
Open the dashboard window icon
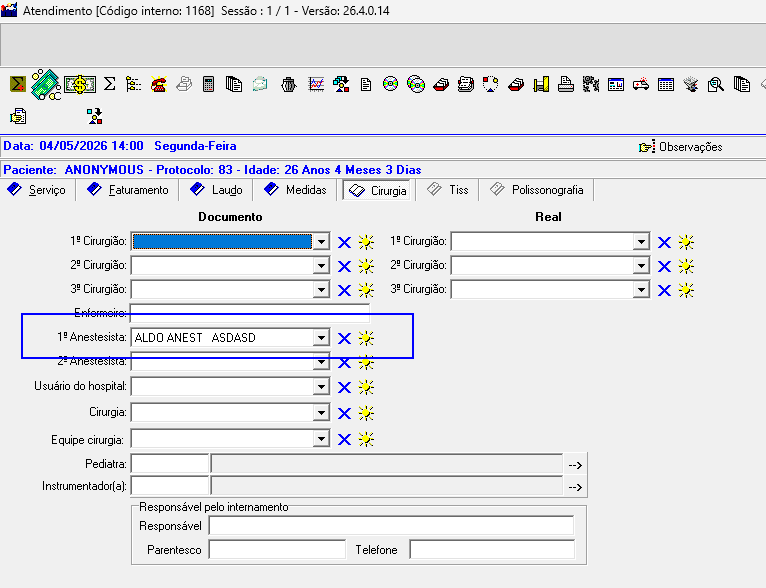[x=616, y=85]
